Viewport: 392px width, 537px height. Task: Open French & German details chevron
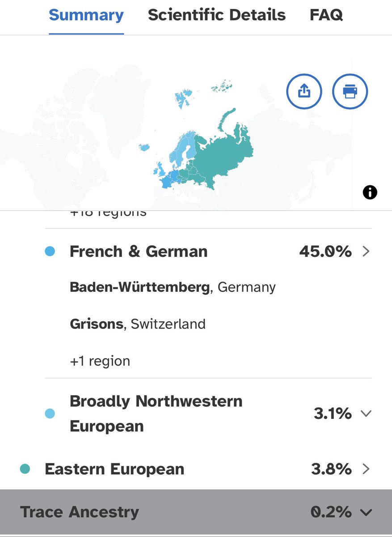tap(366, 251)
